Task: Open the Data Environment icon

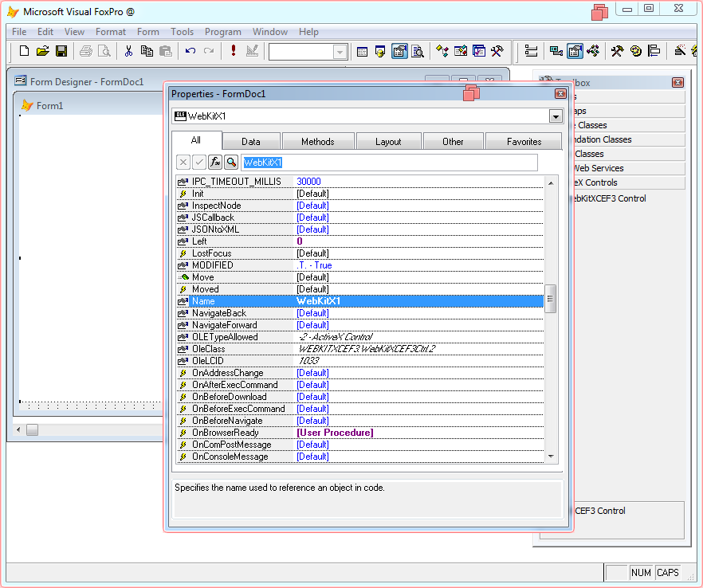Action: pyautogui.click(x=556, y=52)
